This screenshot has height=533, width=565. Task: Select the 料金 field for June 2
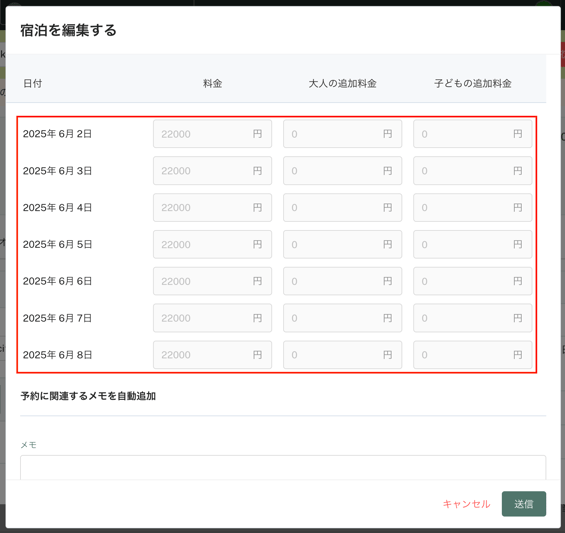coord(212,134)
